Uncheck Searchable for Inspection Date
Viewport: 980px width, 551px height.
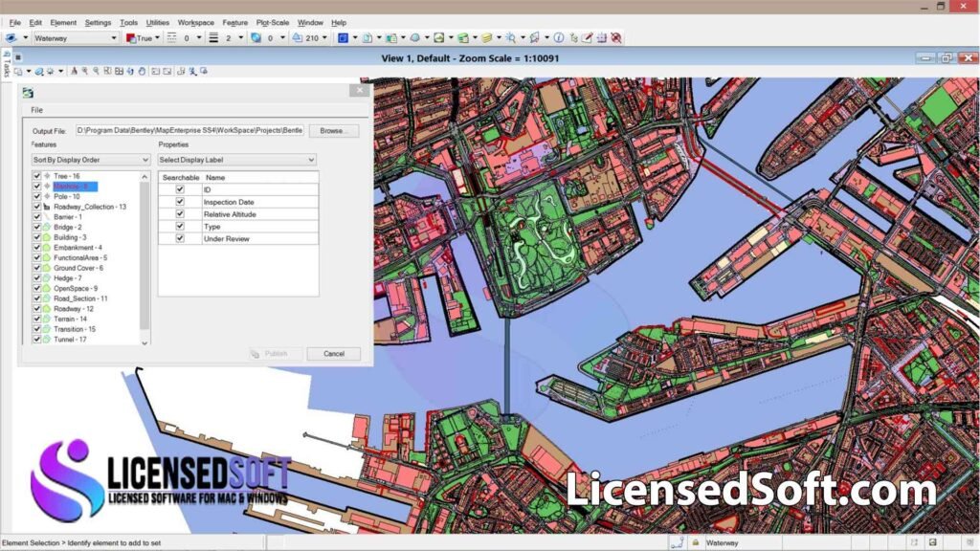(180, 202)
